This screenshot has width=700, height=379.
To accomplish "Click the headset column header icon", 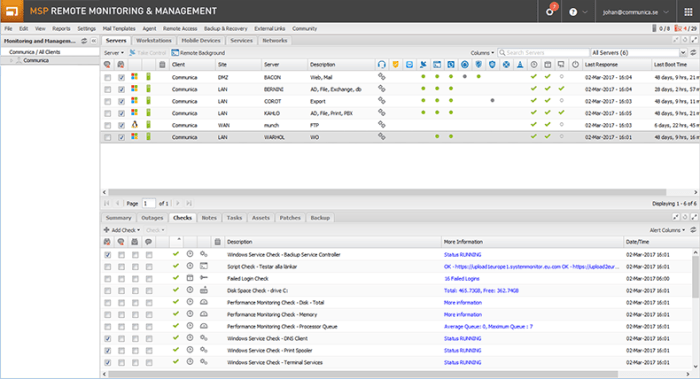I will [381, 65].
